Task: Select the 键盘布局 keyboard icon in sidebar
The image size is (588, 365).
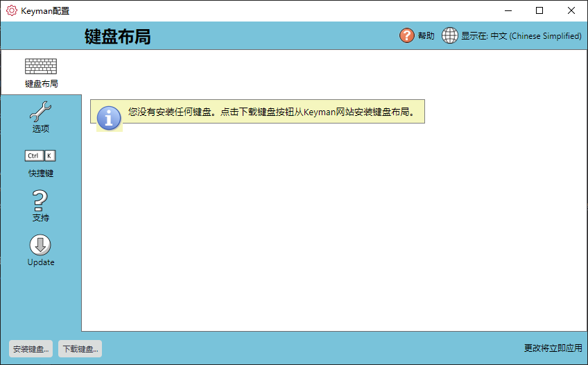Action: 41,67
